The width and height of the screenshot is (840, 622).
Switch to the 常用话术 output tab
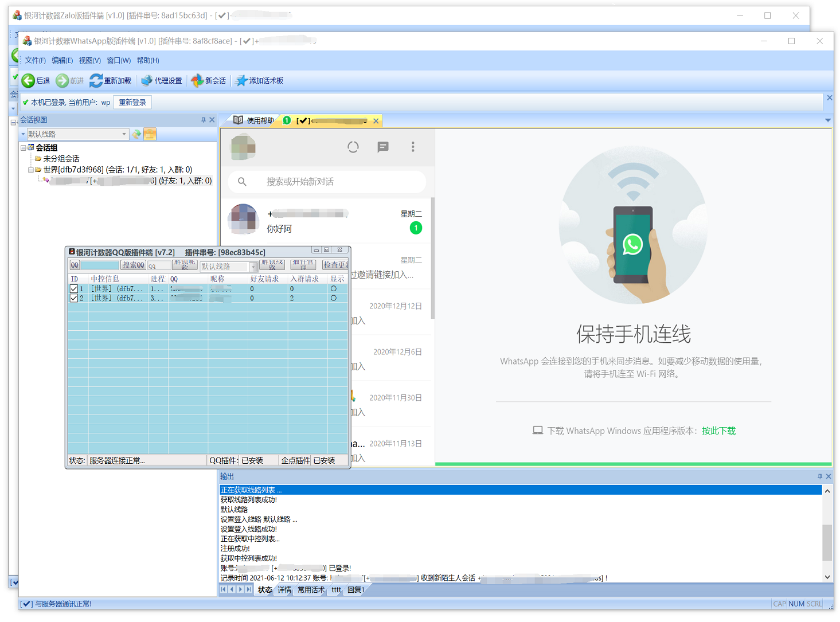click(311, 590)
